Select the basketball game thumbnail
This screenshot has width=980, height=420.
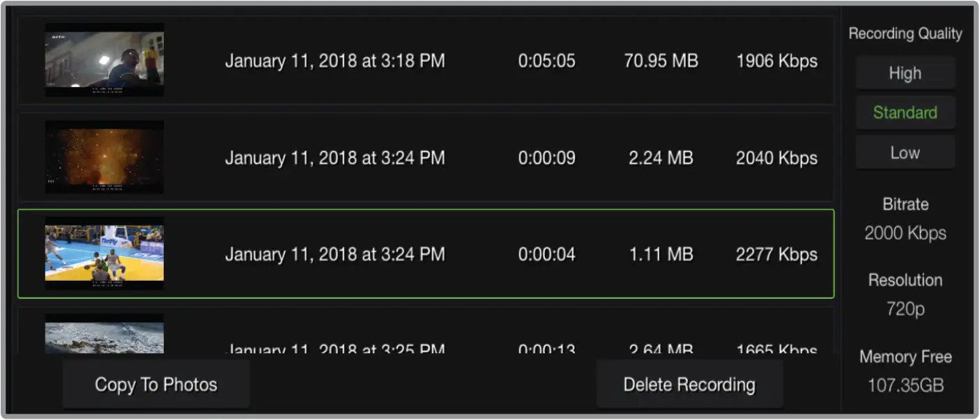(x=105, y=254)
